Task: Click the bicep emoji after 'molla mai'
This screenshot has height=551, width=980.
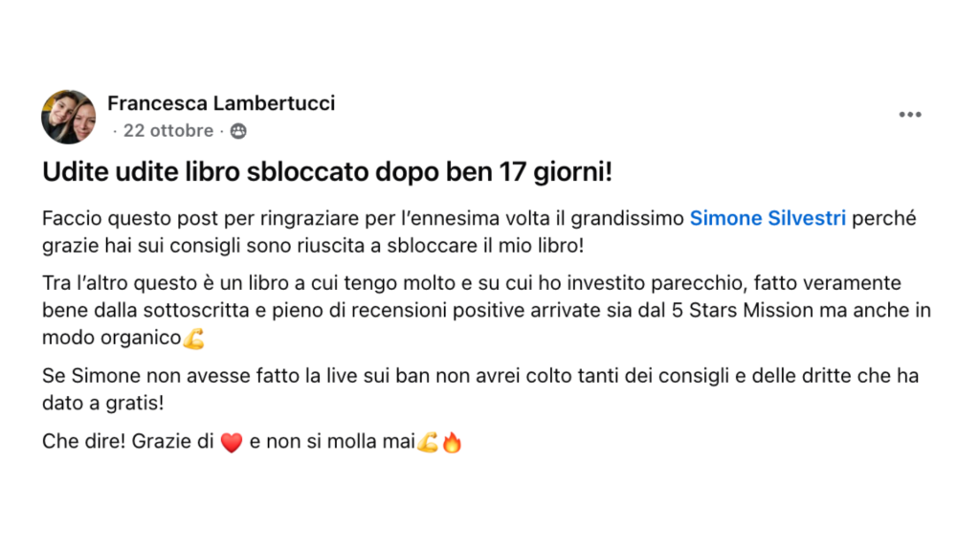Action: [x=427, y=443]
